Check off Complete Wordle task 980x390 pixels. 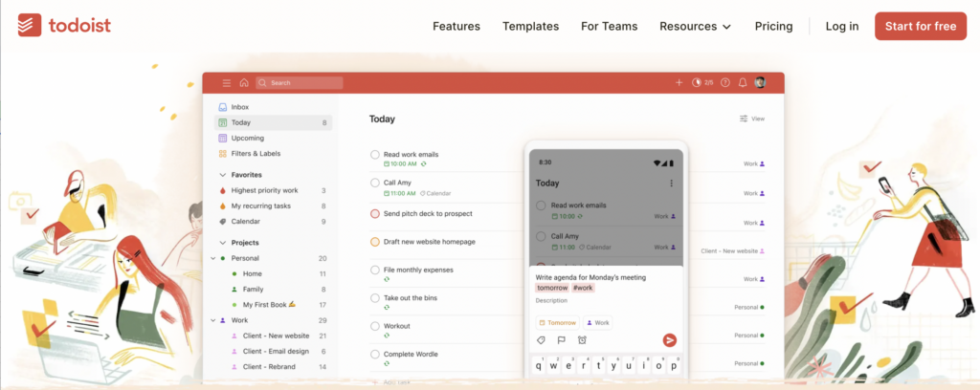coord(375,354)
